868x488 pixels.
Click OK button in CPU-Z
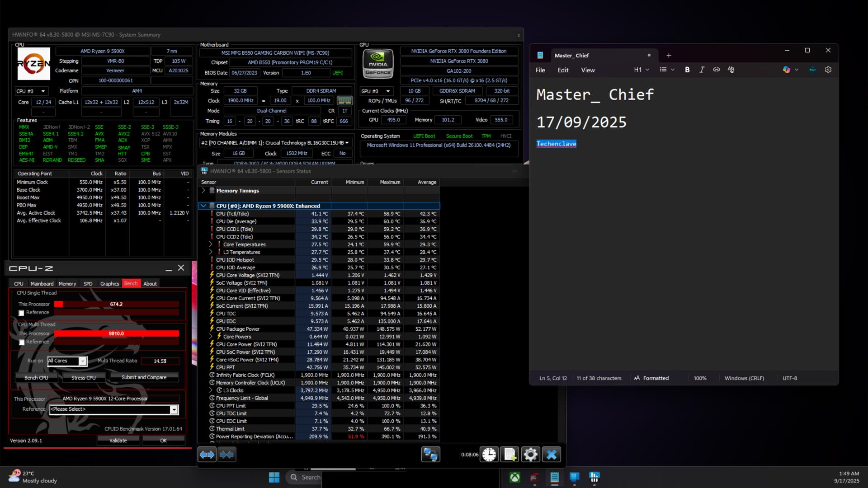coord(163,441)
